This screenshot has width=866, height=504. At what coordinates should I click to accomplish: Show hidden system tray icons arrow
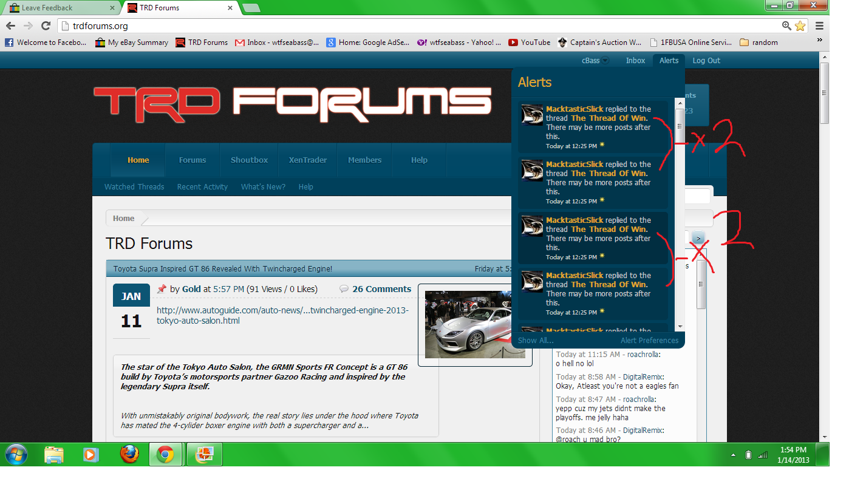tap(734, 455)
